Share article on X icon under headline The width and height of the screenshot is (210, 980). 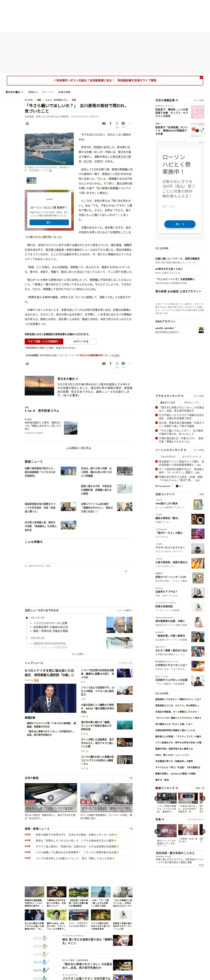(117, 124)
